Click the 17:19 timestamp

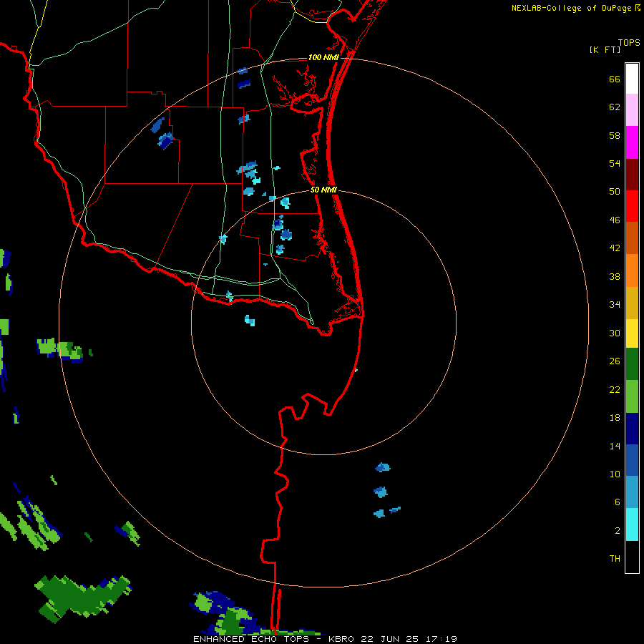point(440,639)
